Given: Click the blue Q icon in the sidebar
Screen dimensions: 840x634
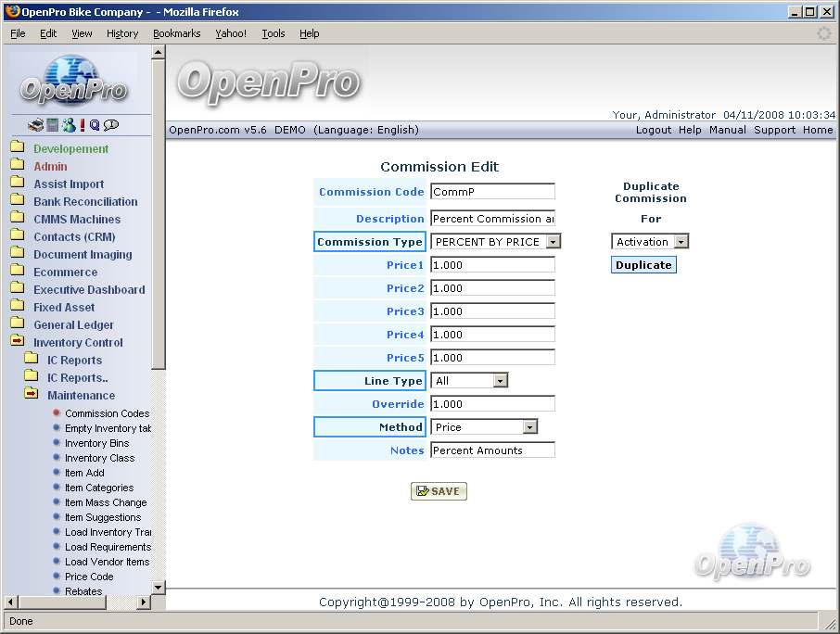Looking at the screenshot, I should click(95, 125).
